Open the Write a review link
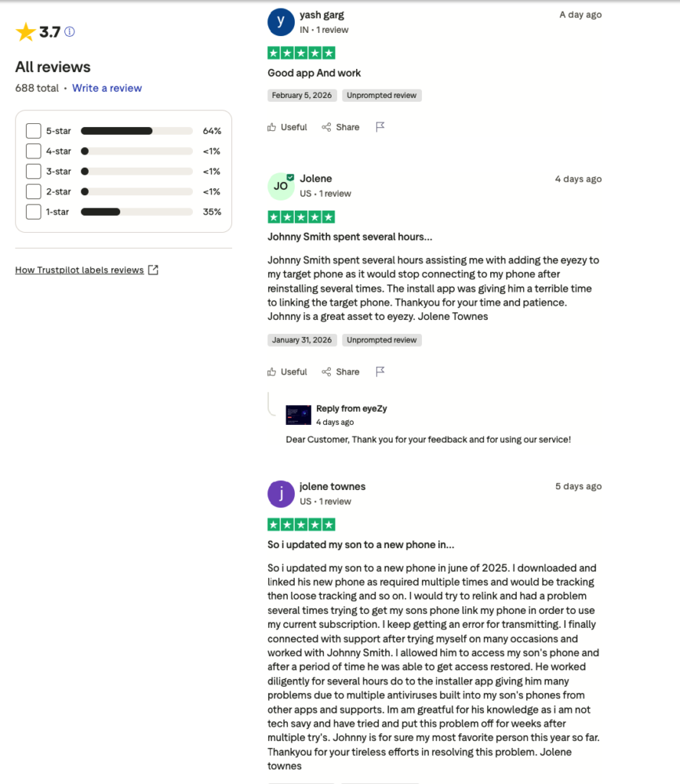The width and height of the screenshot is (680, 784). (107, 88)
